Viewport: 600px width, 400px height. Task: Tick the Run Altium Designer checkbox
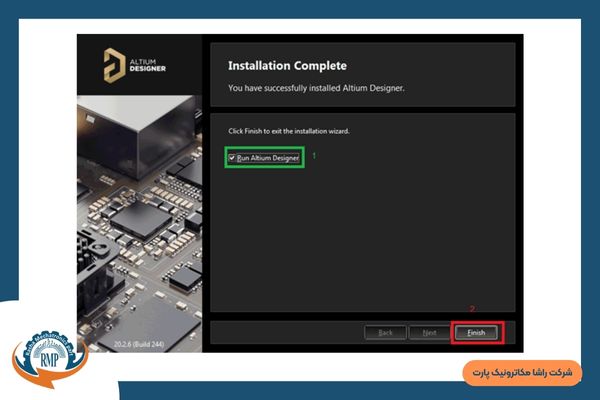pos(232,158)
